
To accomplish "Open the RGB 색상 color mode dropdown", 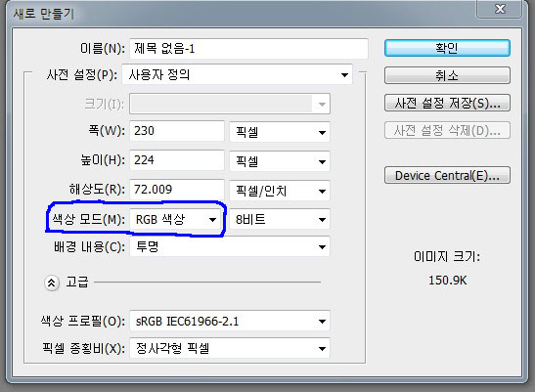I will 176,219.
